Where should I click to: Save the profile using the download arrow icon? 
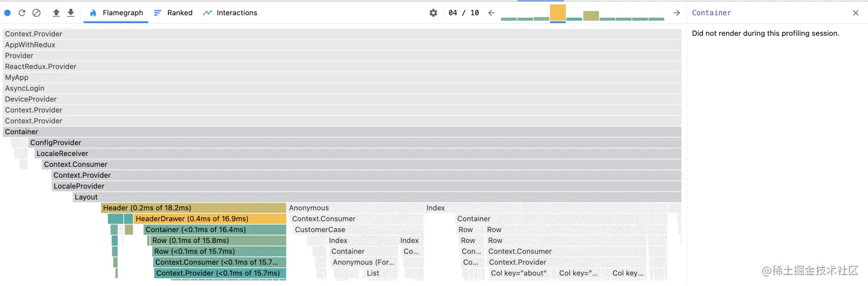click(71, 13)
